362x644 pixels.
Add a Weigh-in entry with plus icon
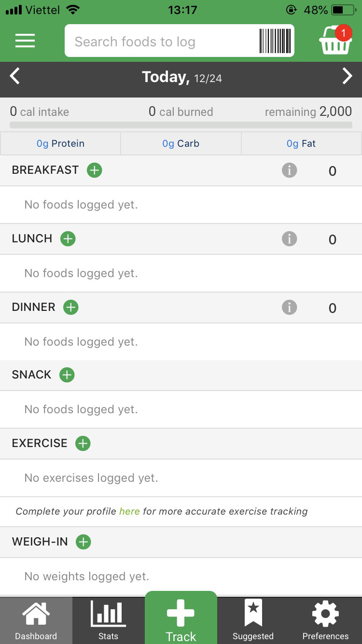pyautogui.click(x=84, y=542)
